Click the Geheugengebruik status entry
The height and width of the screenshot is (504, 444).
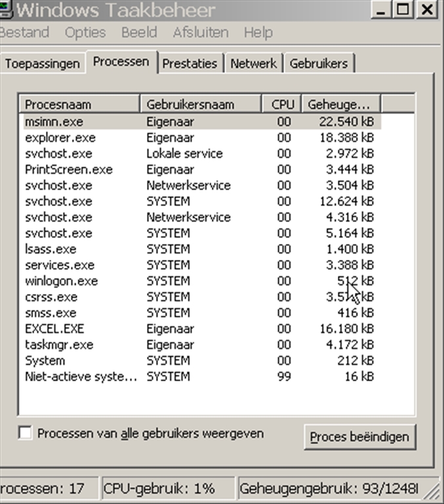[329, 488]
